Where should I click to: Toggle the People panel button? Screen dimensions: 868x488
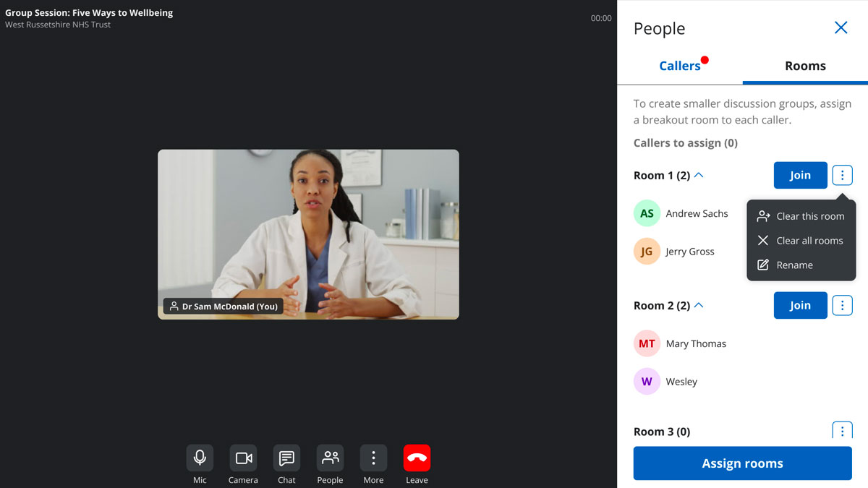330,458
